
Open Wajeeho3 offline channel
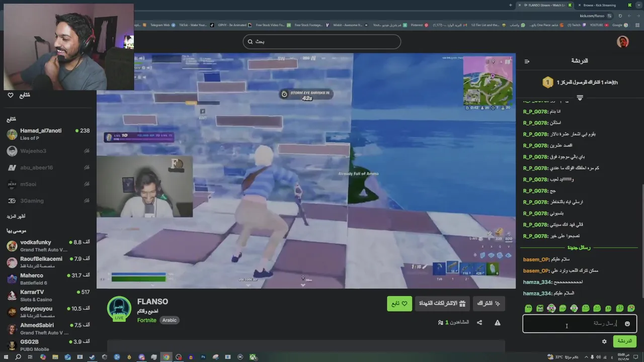point(48,151)
